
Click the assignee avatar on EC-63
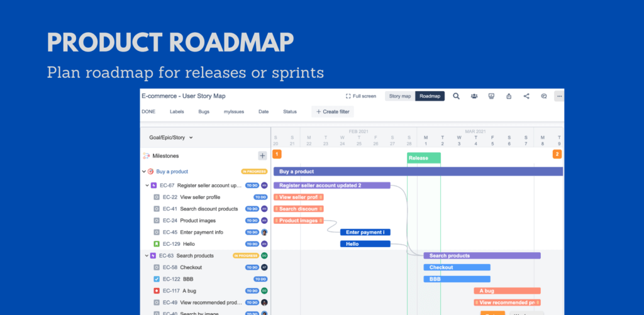264,255
